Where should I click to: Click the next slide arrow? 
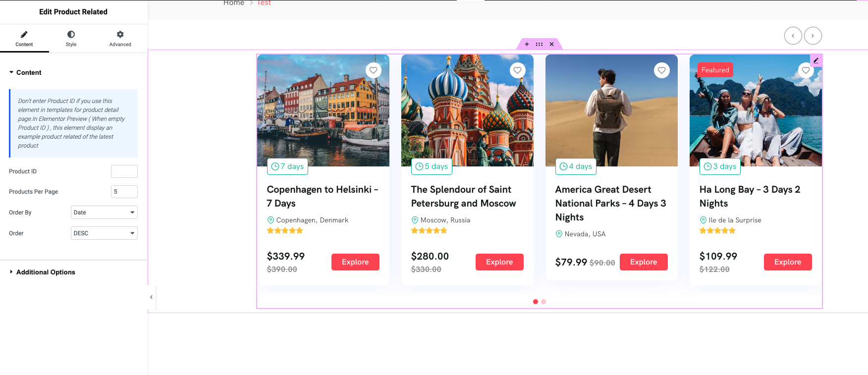coord(813,36)
